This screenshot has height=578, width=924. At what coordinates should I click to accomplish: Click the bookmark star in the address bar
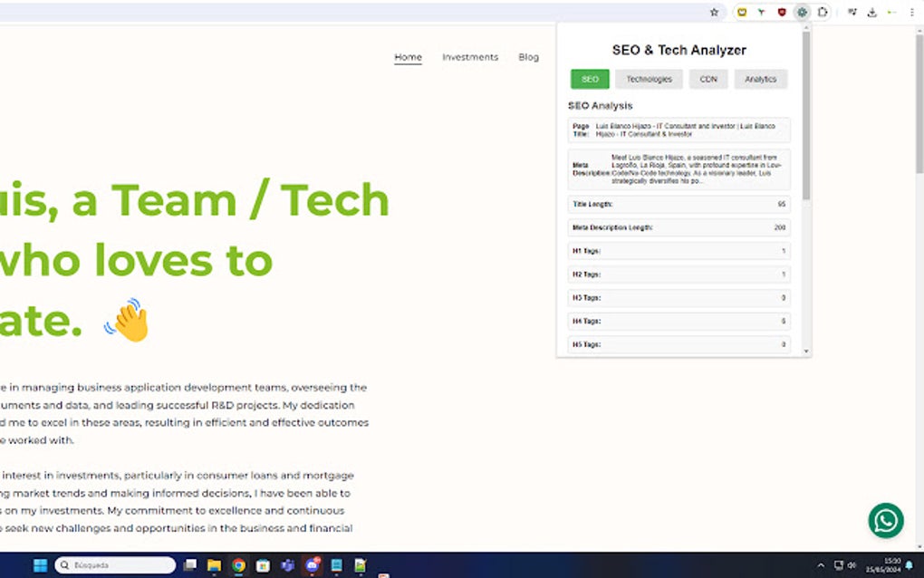[x=714, y=12]
